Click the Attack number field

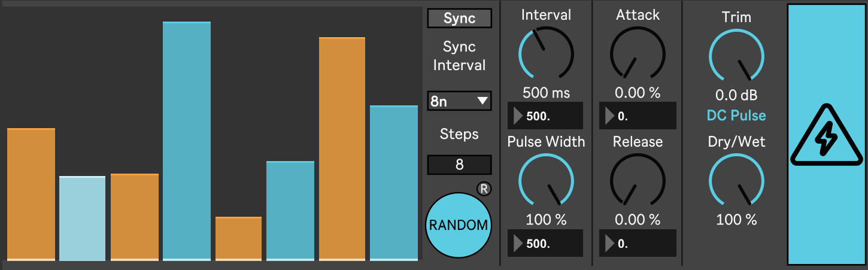(638, 116)
